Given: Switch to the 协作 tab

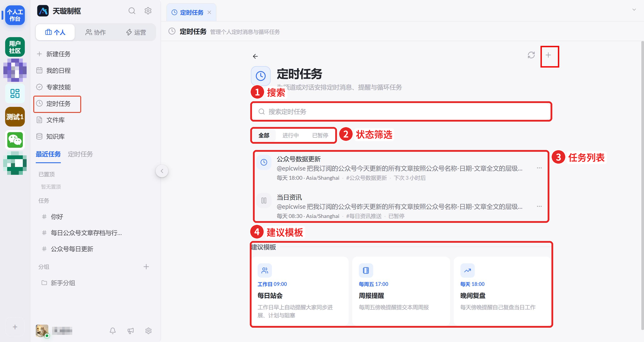Looking at the screenshot, I should 95,32.
